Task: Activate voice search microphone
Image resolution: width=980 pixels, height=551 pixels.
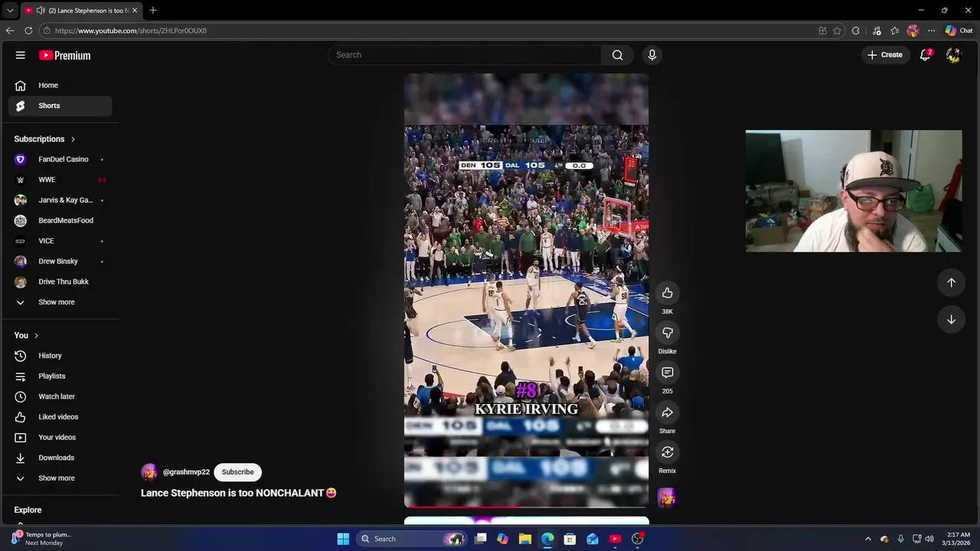Action: 652,55
